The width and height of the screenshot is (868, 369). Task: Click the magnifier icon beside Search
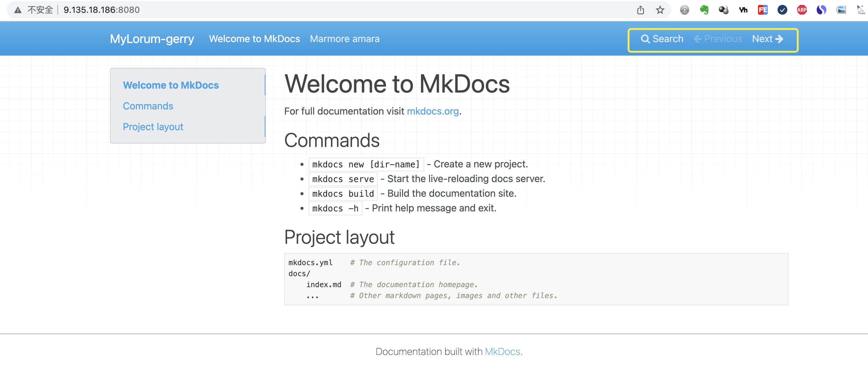(x=645, y=39)
